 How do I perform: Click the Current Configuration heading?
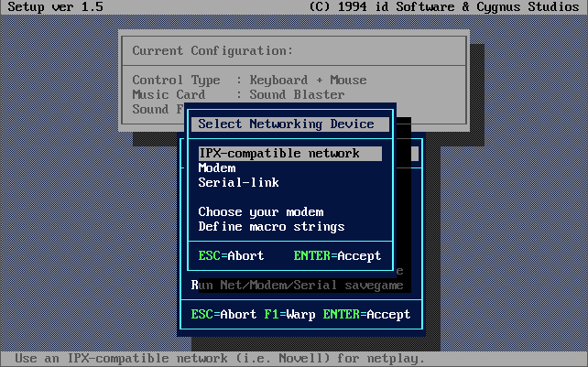point(212,51)
